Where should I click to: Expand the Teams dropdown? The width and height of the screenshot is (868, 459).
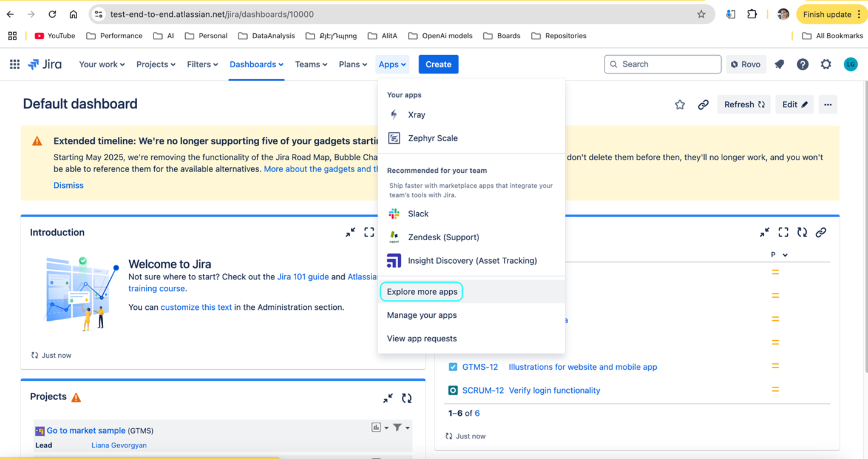[311, 64]
